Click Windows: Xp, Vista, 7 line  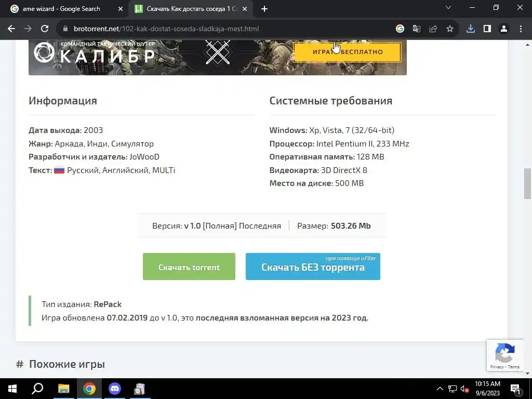(332, 130)
